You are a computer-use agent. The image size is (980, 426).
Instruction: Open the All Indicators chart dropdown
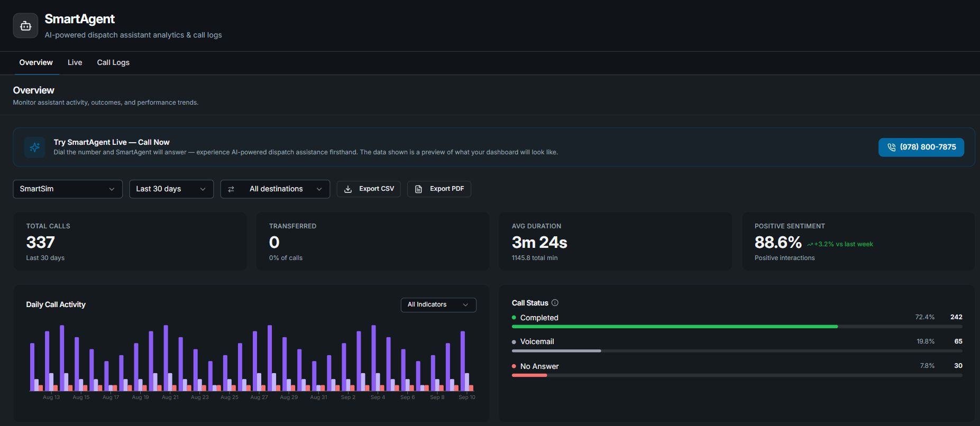(438, 305)
